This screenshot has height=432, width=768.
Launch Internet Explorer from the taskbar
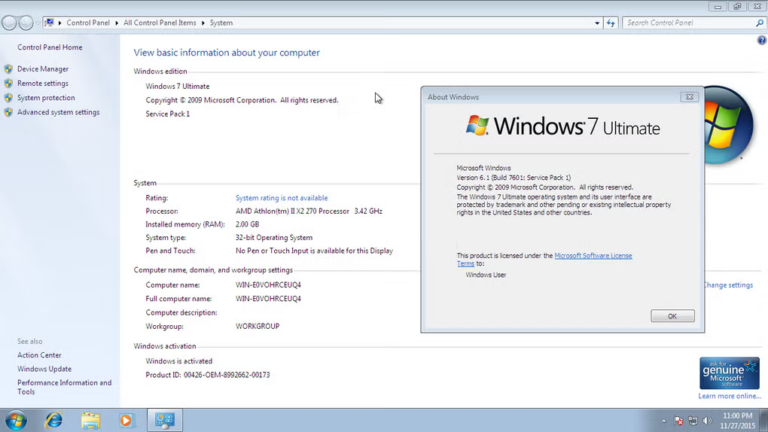pos(53,420)
